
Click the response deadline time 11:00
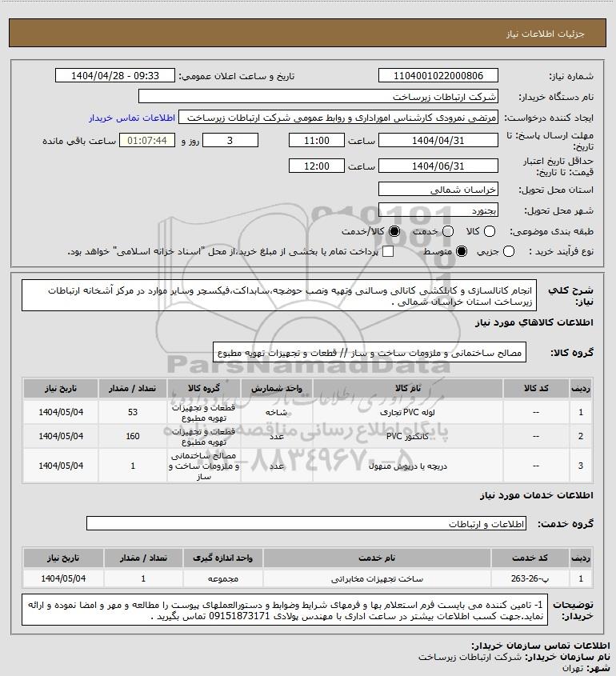(x=317, y=141)
